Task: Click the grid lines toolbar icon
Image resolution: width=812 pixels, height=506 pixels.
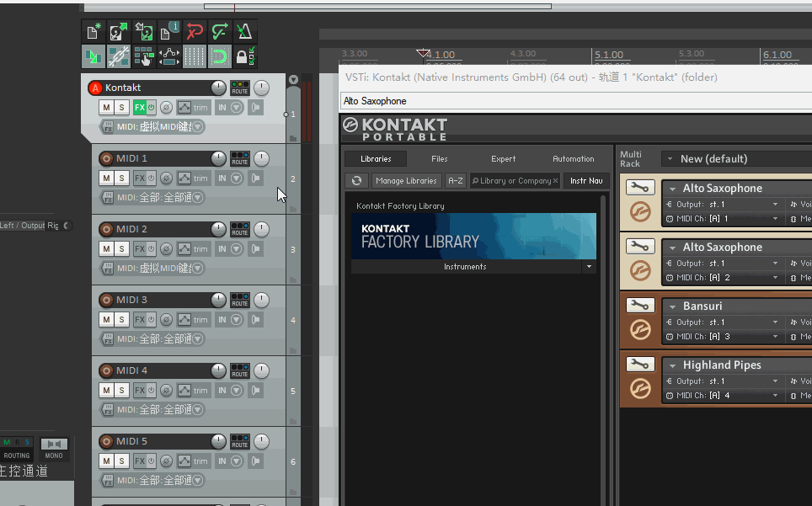Action: tap(195, 56)
